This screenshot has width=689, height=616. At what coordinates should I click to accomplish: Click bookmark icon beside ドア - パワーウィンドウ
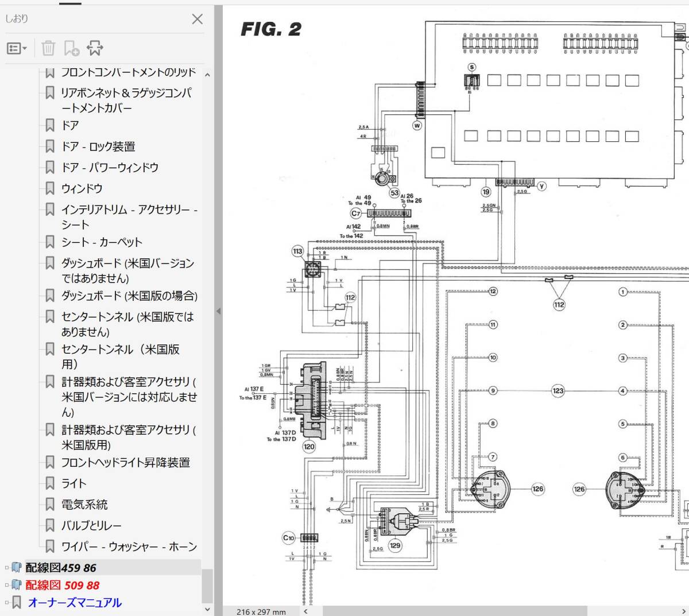pyautogui.click(x=50, y=168)
